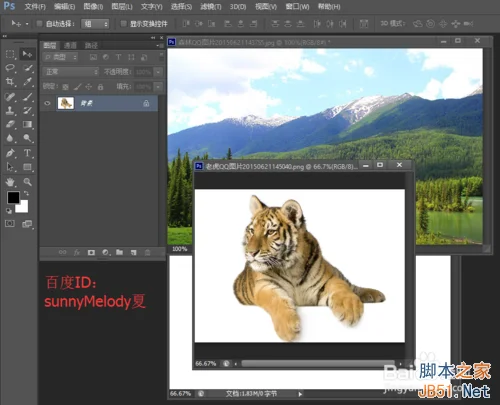Image resolution: width=500 pixels, height=405 pixels.
Task: Select the Lasso tool
Action: 10,68
